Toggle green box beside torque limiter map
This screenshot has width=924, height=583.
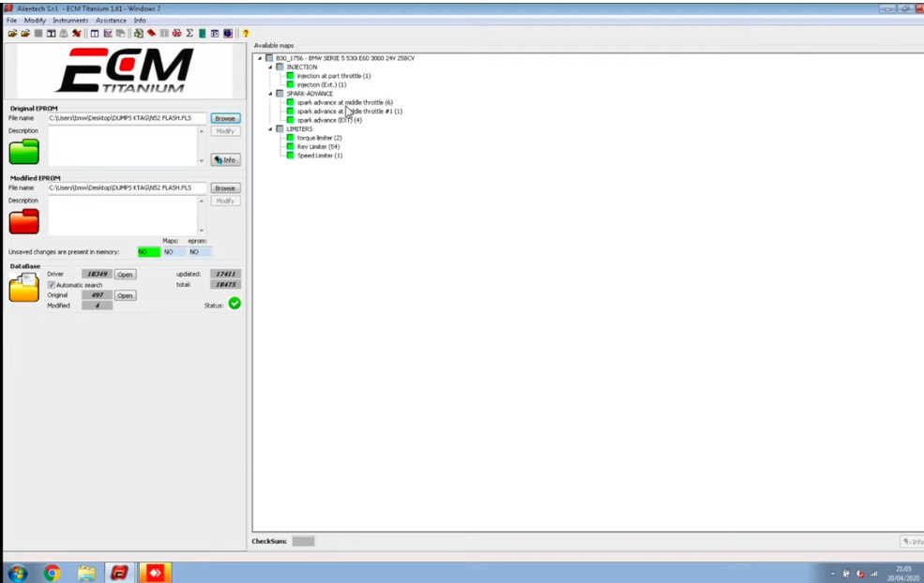[290, 137]
